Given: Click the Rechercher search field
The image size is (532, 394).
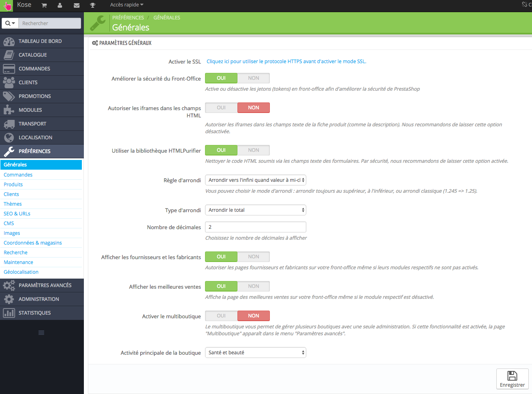Looking at the screenshot, I should pyautogui.click(x=50, y=23).
